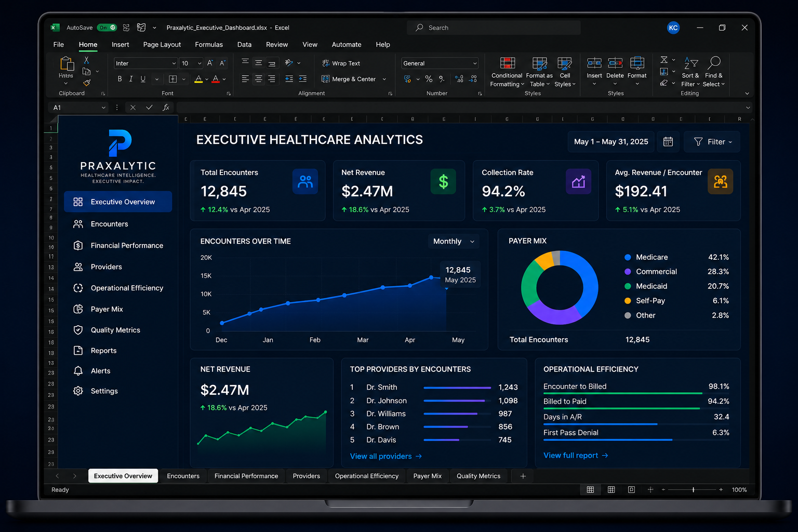
Task: Click the fill color yellow swatch
Action: click(x=198, y=79)
